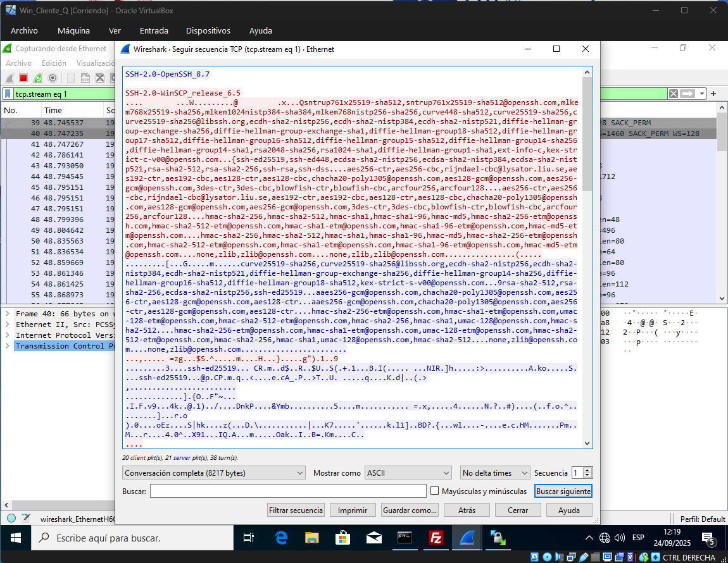
Task: Toggle the Mayúsculas y minúsculas checkbox
Action: [x=434, y=491]
